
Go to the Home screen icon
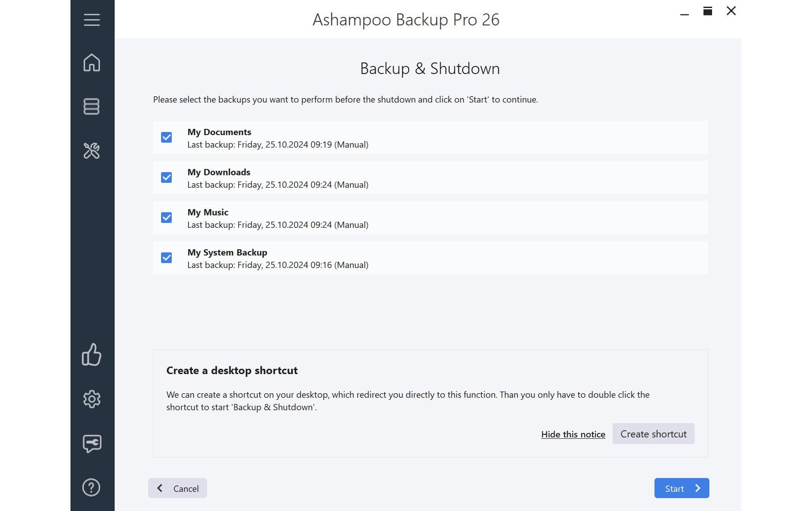[x=91, y=62]
